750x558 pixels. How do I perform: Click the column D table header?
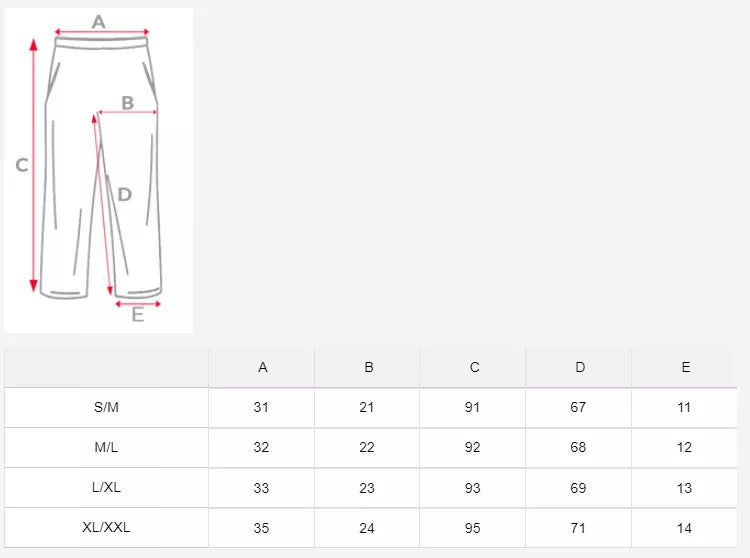tap(580, 367)
